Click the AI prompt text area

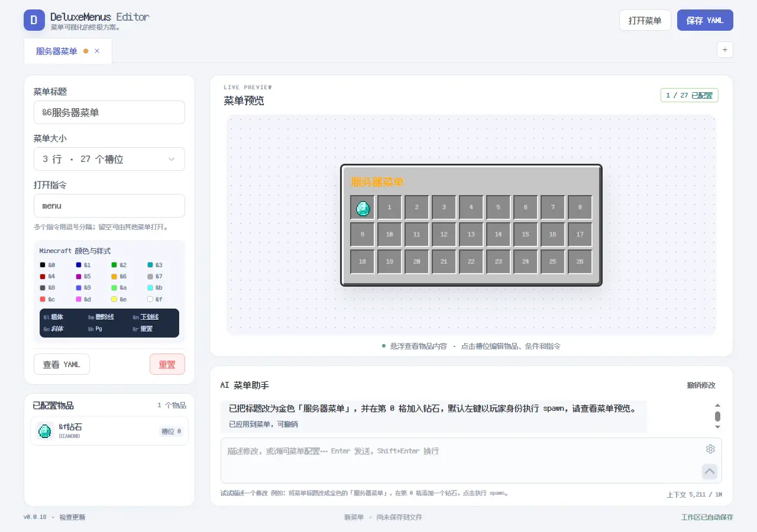point(471,460)
